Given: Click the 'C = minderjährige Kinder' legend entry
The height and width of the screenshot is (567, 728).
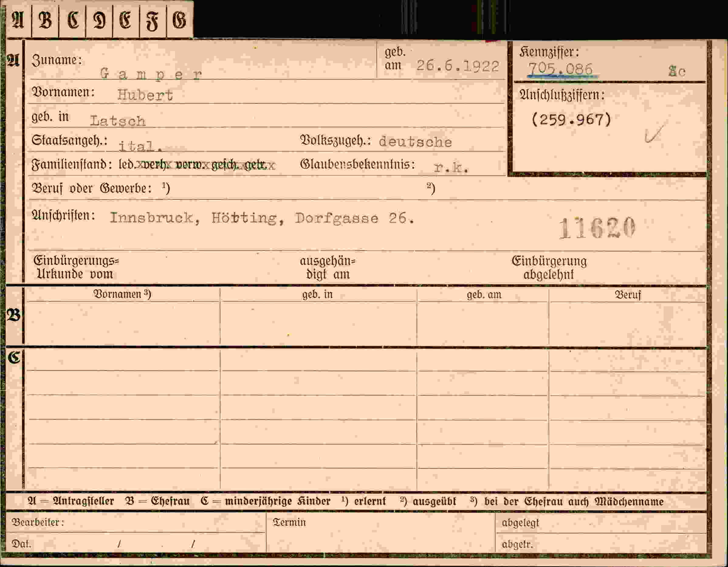Looking at the screenshot, I should point(265,501).
